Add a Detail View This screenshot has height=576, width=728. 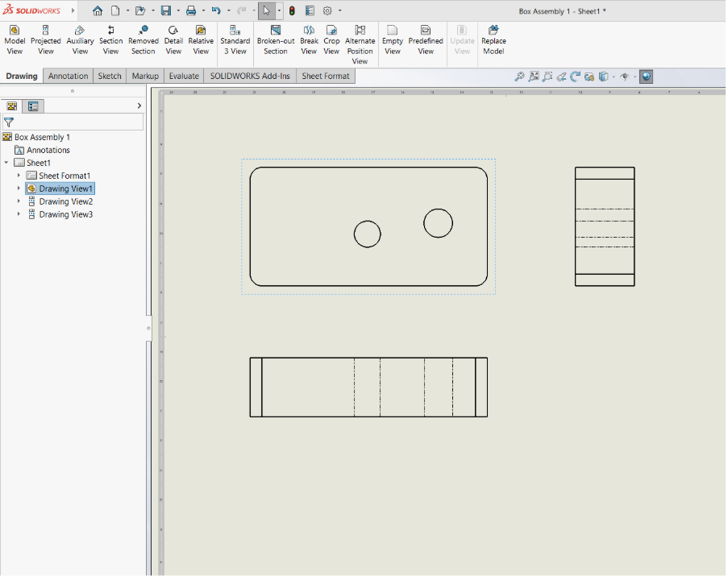tap(173, 40)
